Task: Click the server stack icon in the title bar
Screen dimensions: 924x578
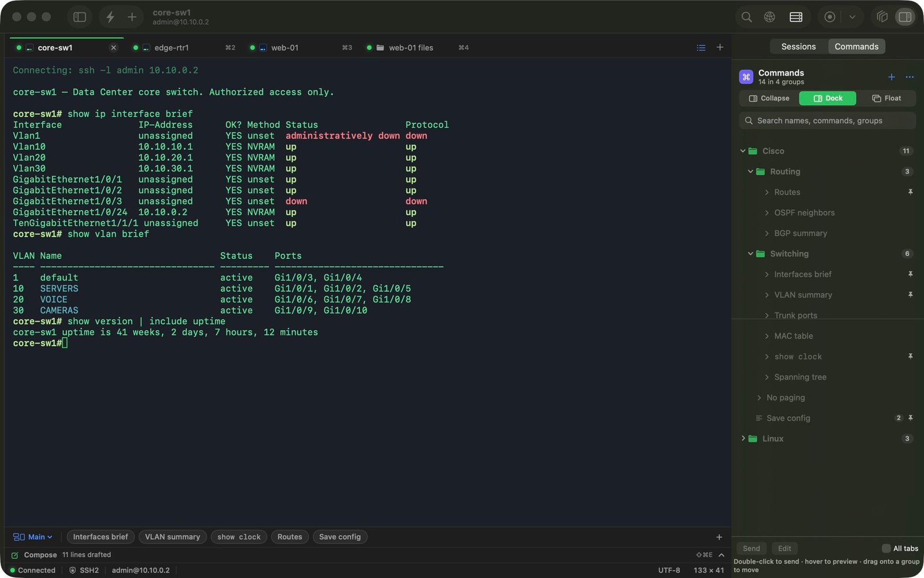Action: pos(796,17)
